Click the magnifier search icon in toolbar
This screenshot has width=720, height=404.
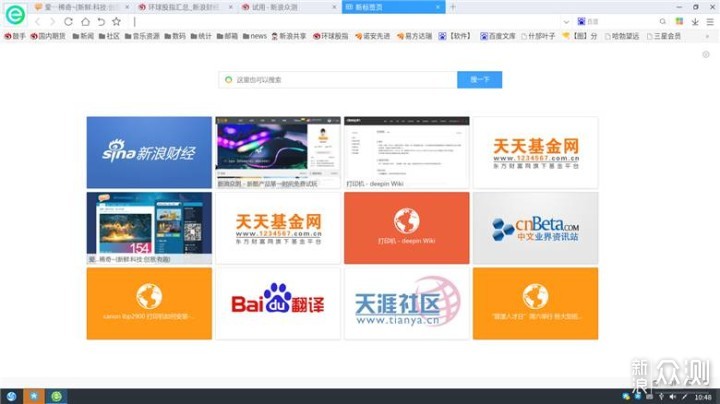663,22
